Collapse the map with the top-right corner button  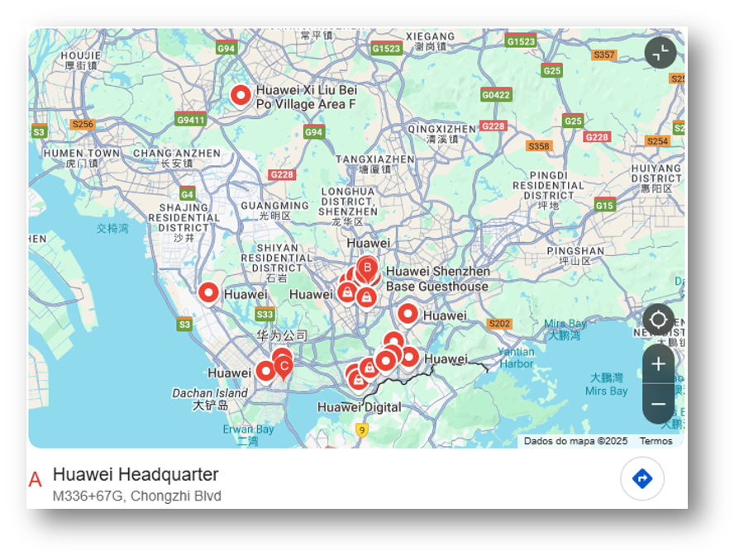[x=660, y=53]
